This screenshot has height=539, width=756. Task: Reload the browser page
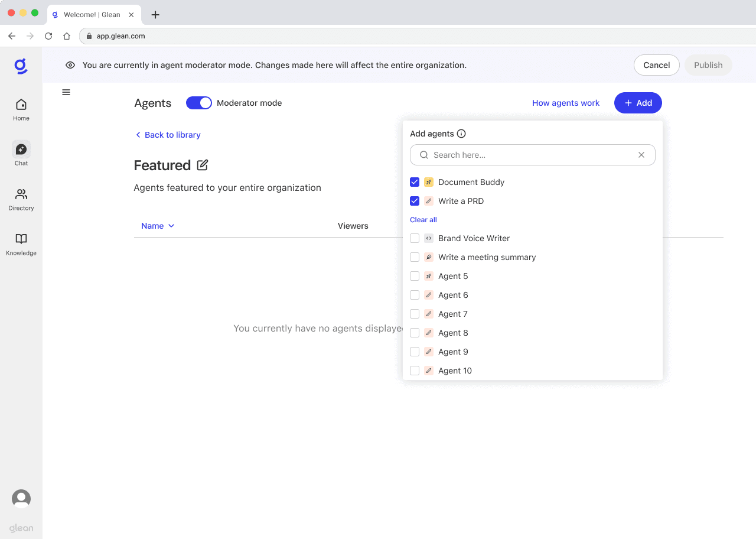(48, 36)
